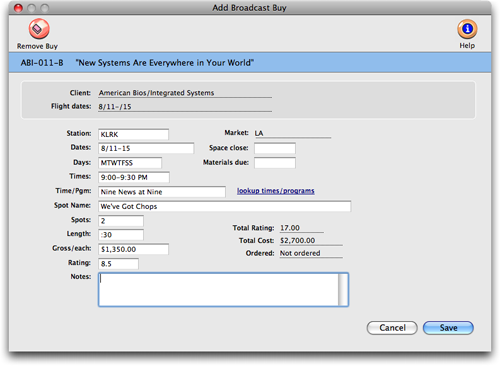Screen dimensions: 500x366
Task: Click the empty Space close field
Action: 275,148
